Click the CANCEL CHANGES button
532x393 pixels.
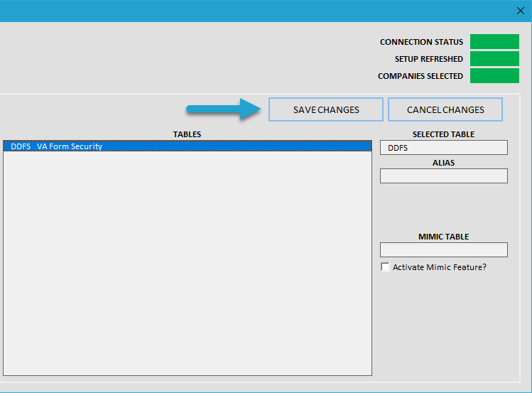[x=445, y=109]
